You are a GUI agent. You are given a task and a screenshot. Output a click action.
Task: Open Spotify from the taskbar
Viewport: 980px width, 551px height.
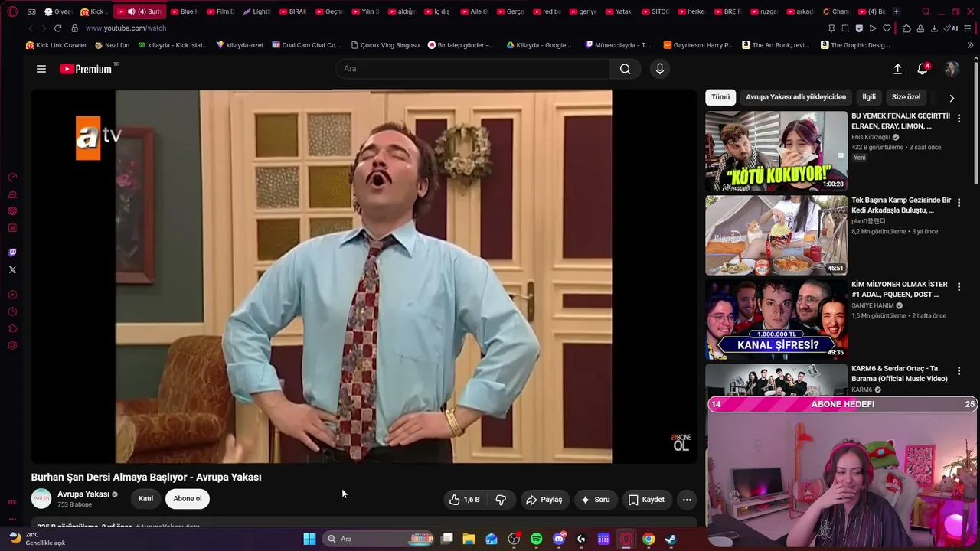[x=537, y=539]
